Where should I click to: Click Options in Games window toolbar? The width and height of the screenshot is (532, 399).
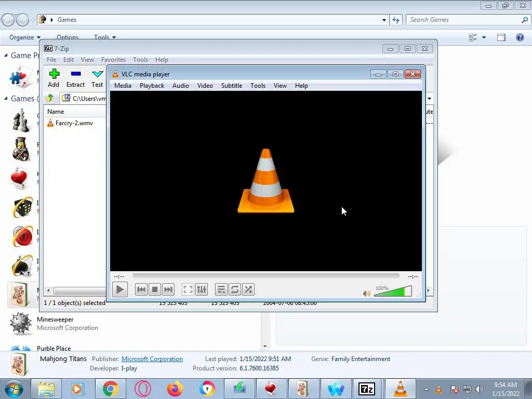(68, 37)
